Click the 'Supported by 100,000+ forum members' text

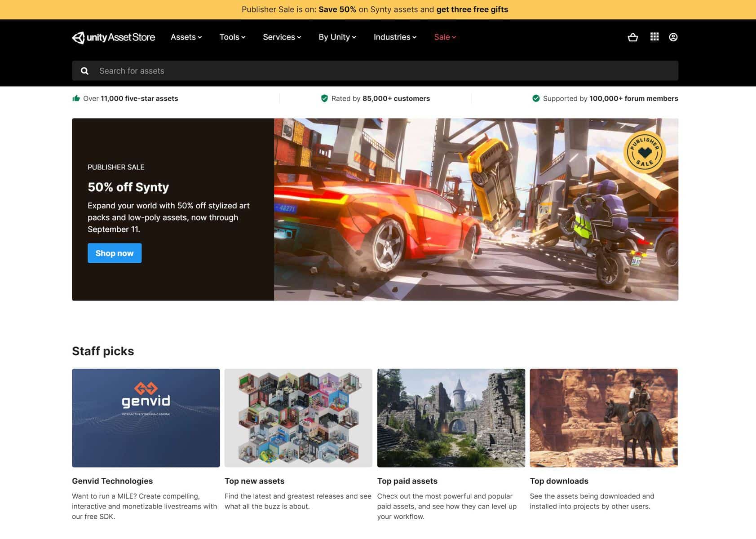click(x=610, y=98)
